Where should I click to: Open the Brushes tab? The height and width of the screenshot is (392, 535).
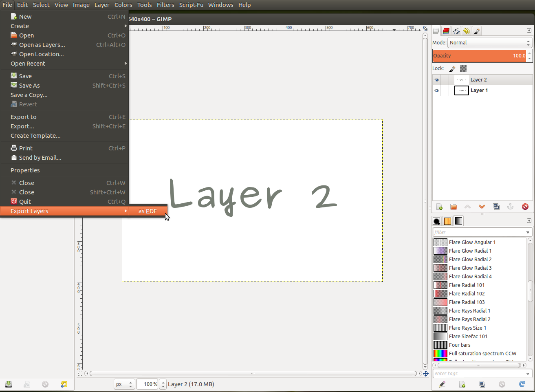[x=436, y=221]
